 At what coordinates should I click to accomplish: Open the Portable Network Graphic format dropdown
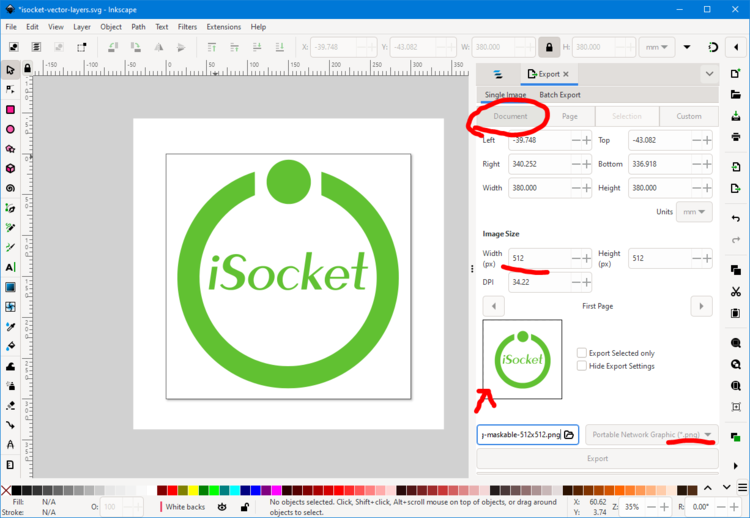coord(651,435)
